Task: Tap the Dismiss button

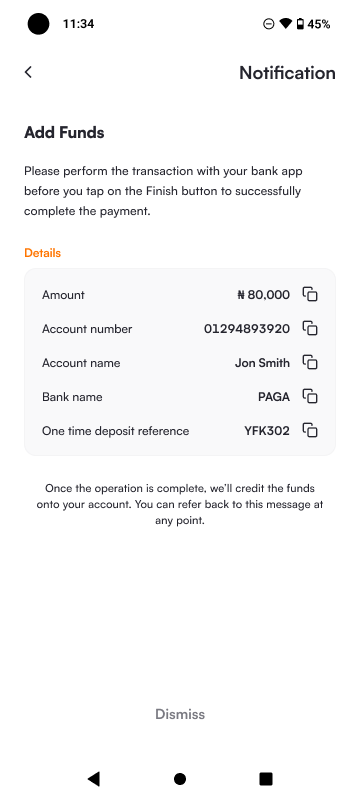Action: coord(180,714)
